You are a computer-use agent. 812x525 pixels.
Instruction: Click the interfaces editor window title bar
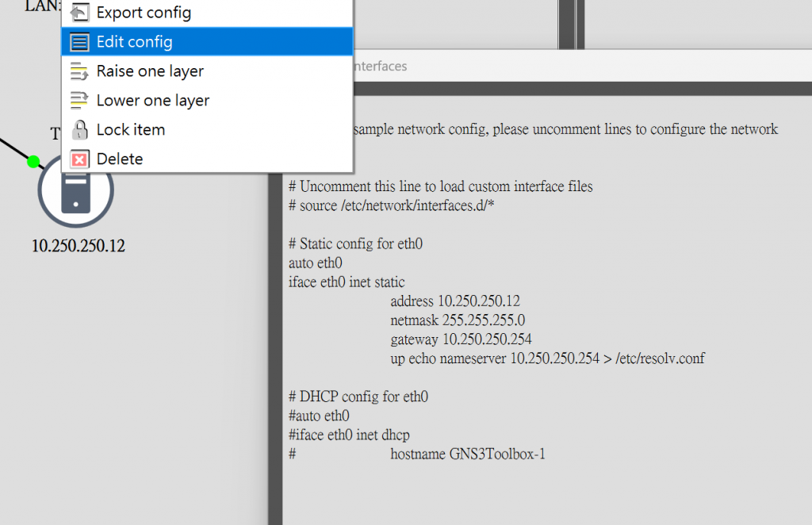coord(583,67)
